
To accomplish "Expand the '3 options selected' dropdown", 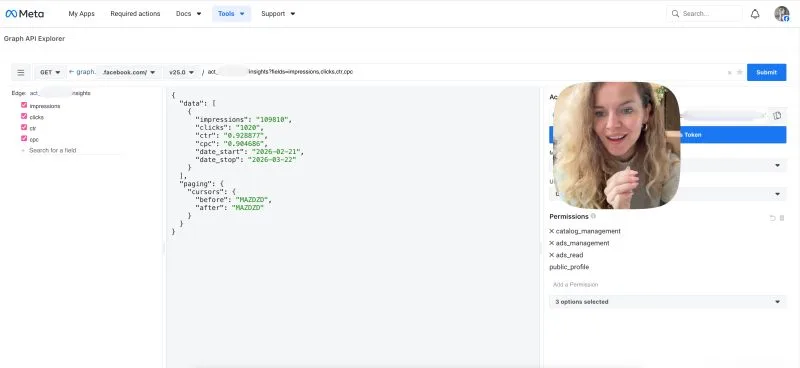I will pyautogui.click(x=668, y=302).
